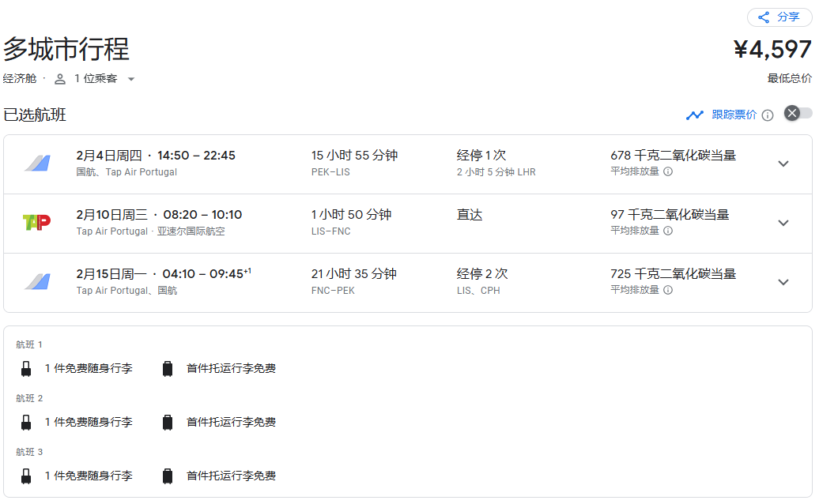Click the passenger person icon

coord(60,79)
